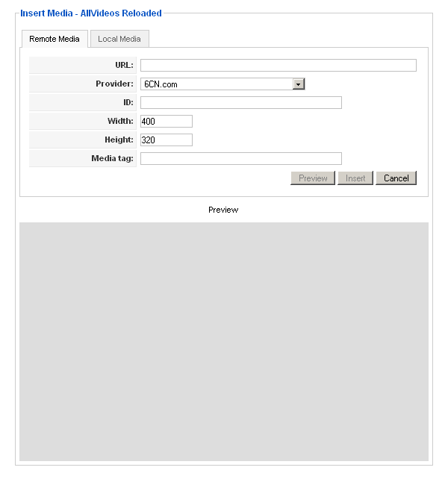
Task: Cancel the Insert Media dialog
Action: click(396, 178)
